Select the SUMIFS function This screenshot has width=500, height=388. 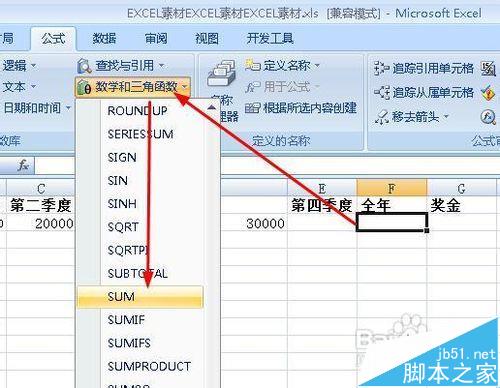tap(140, 343)
